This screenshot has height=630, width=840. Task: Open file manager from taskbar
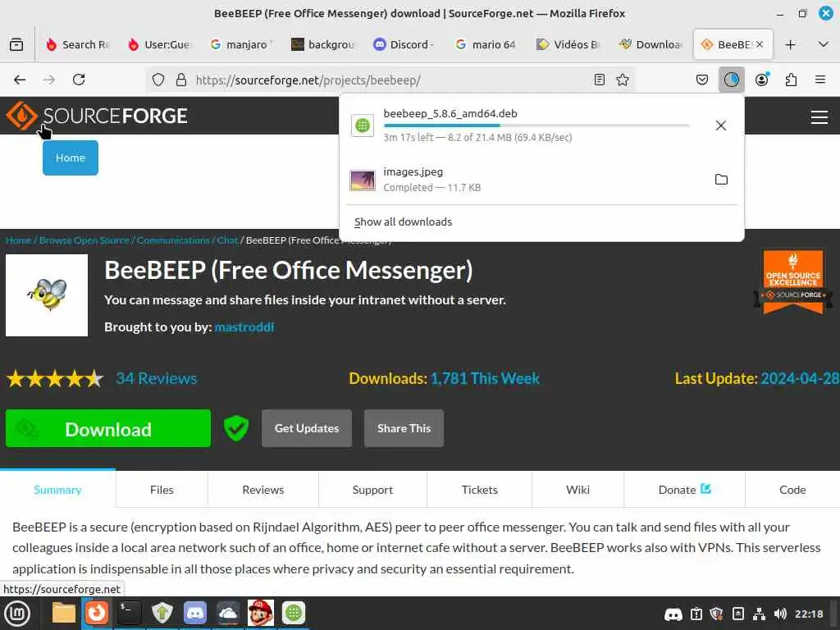click(64, 613)
